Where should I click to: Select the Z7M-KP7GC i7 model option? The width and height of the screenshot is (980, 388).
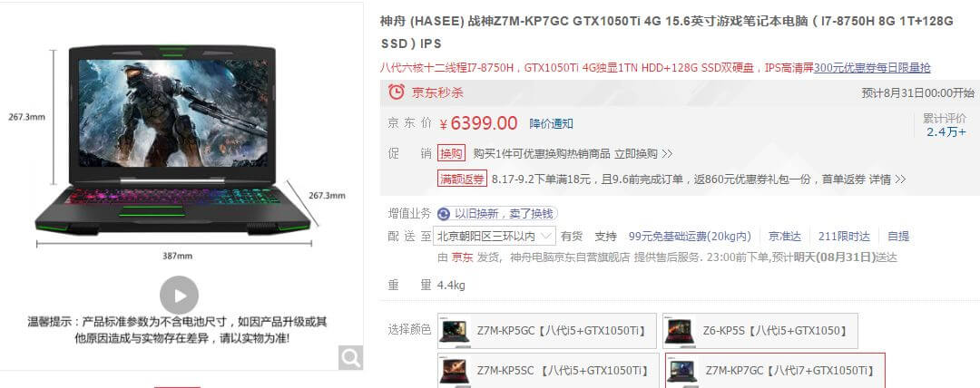[x=775, y=371]
